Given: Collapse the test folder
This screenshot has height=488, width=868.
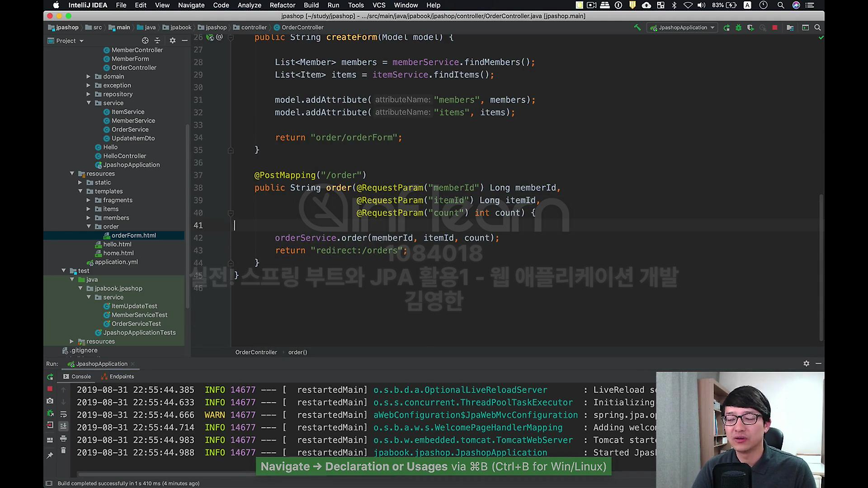Looking at the screenshot, I should click(x=64, y=270).
